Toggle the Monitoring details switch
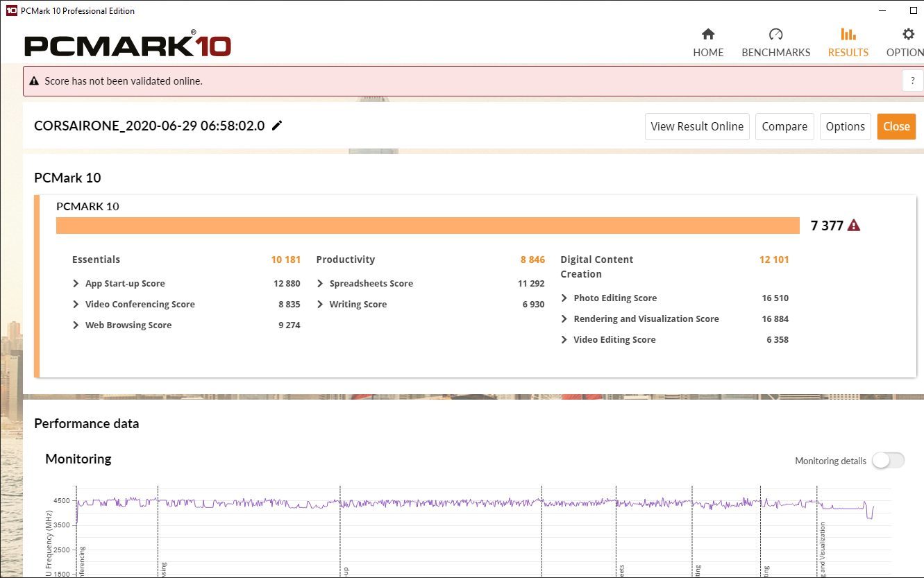Screen dimensions: 924x578 (888, 461)
